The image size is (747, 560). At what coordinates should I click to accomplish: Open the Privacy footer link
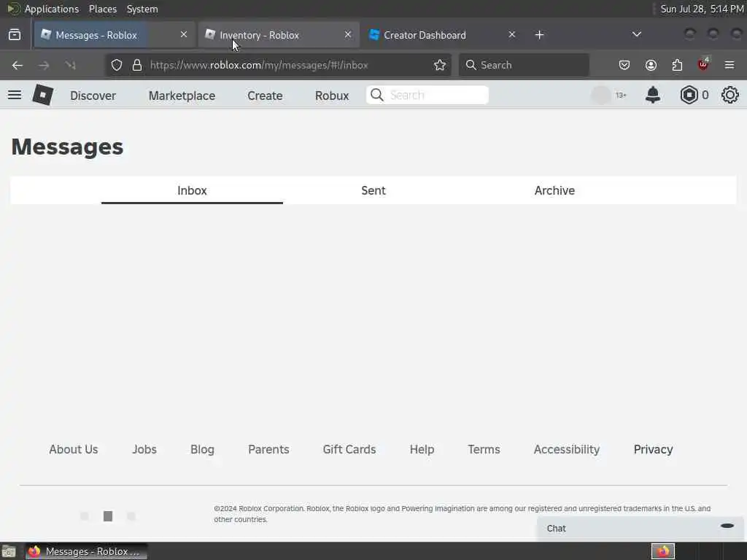(653, 449)
